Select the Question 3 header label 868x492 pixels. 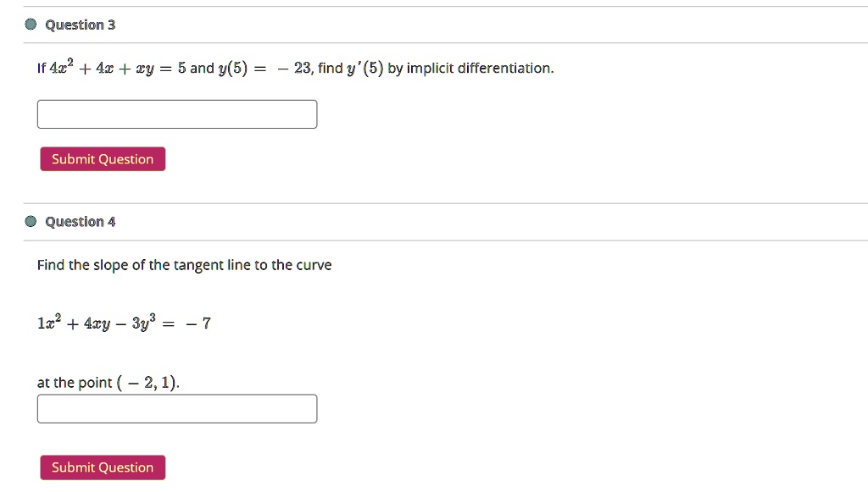81,25
